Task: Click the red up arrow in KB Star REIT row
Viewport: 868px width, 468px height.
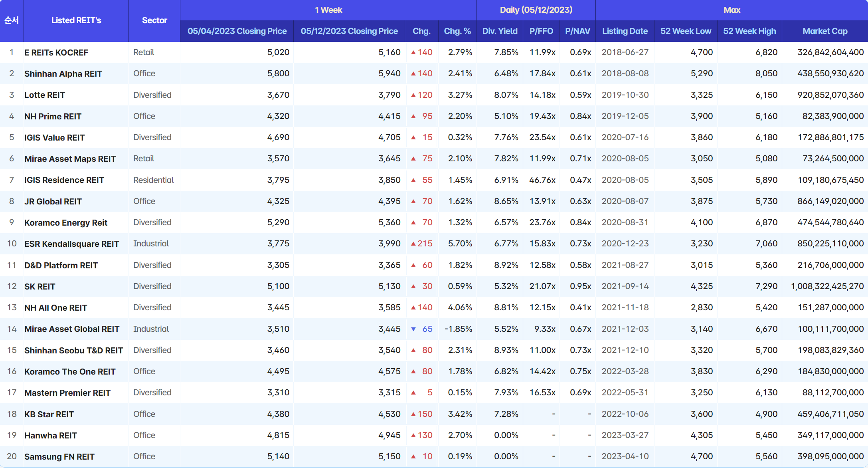Action: (413, 414)
